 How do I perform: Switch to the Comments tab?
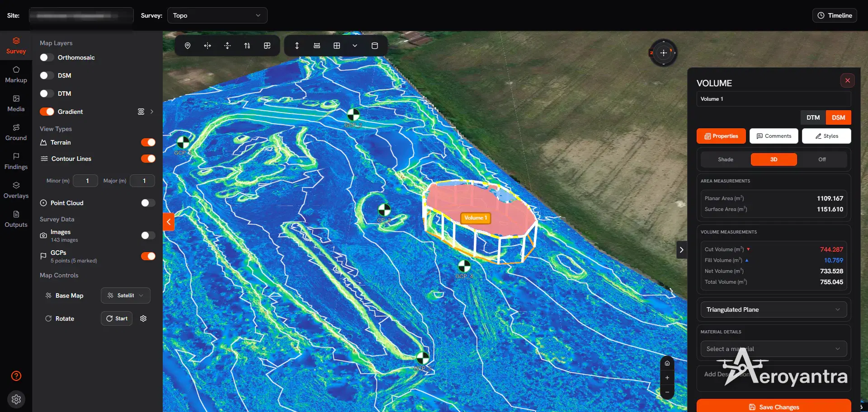[774, 136]
